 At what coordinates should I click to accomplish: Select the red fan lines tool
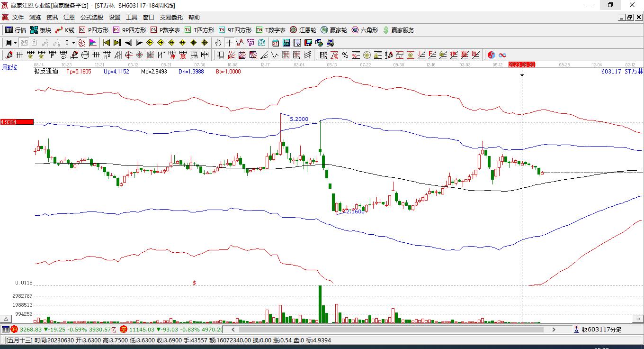(232, 55)
